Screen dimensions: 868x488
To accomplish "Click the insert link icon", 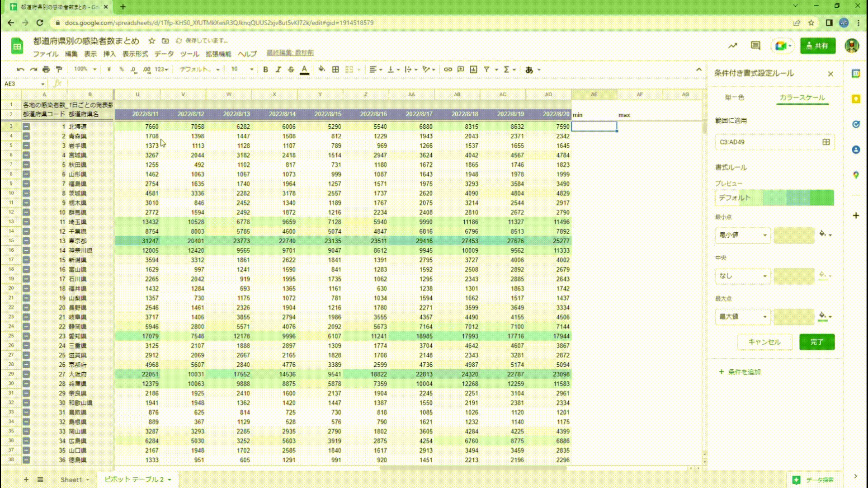I will (x=448, y=70).
